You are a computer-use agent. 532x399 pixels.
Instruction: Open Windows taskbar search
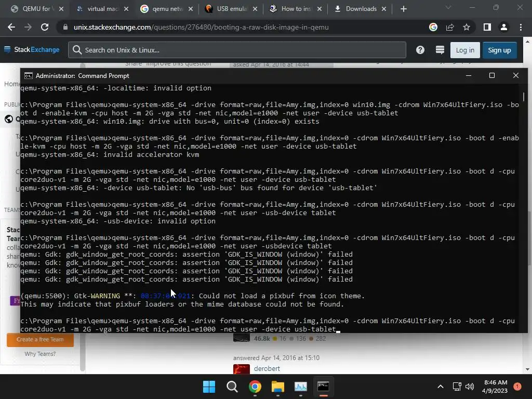(x=232, y=387)
